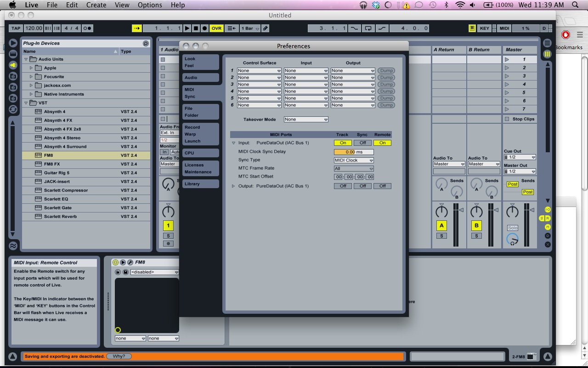Collapse the Audio Units folder
588x368 pixels.
click(26, 59)
